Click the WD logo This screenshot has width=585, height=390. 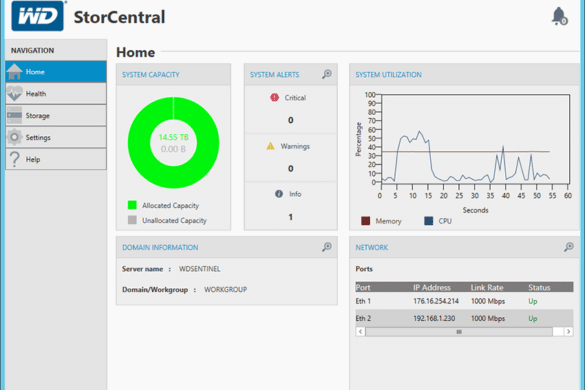(x=38, y=16)
